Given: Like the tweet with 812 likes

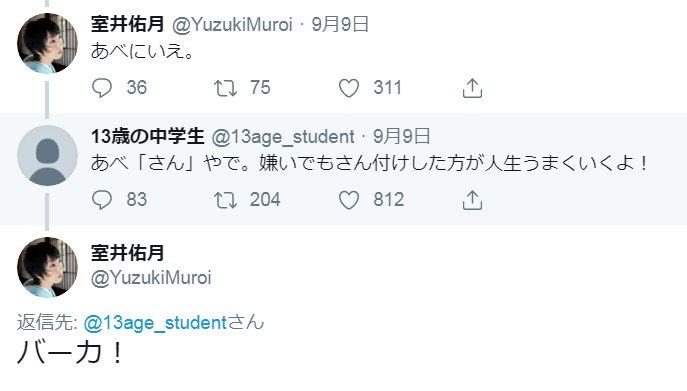Looking at the screenshot, I should coord(349,200).
